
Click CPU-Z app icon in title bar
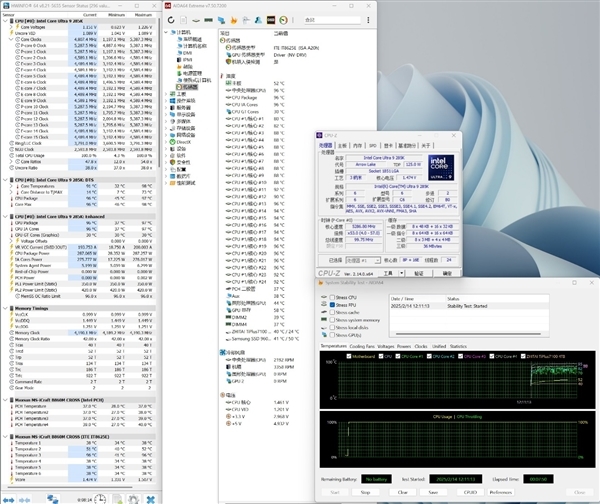coord(320,135)
